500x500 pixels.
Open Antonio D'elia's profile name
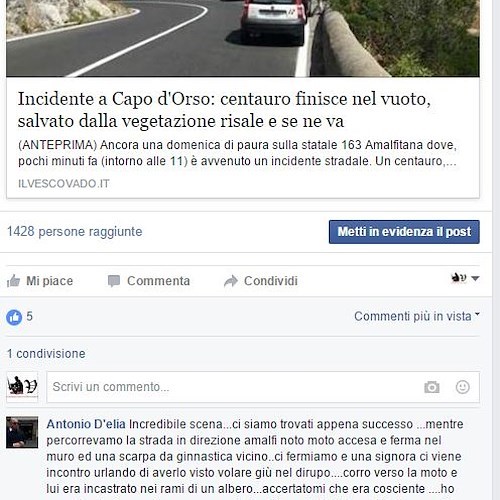86,424
